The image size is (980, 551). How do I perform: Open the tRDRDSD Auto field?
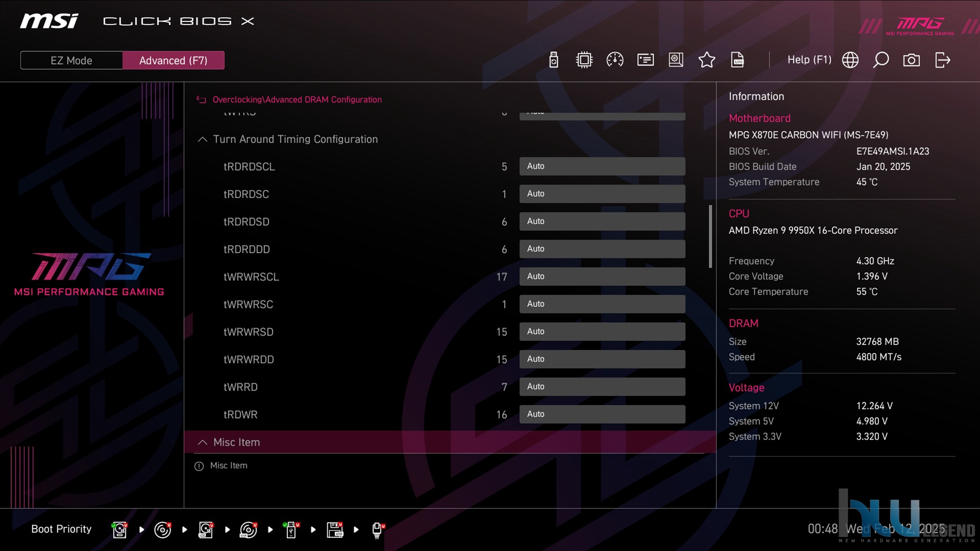[602, 221]
